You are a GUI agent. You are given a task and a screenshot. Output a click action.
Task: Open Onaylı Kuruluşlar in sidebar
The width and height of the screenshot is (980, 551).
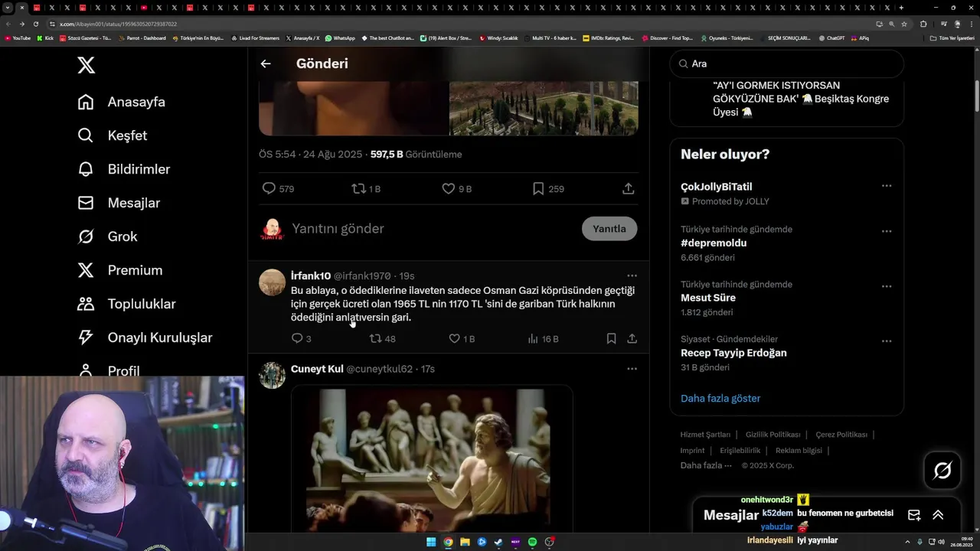pyautogui.click(x=145, y=337)
